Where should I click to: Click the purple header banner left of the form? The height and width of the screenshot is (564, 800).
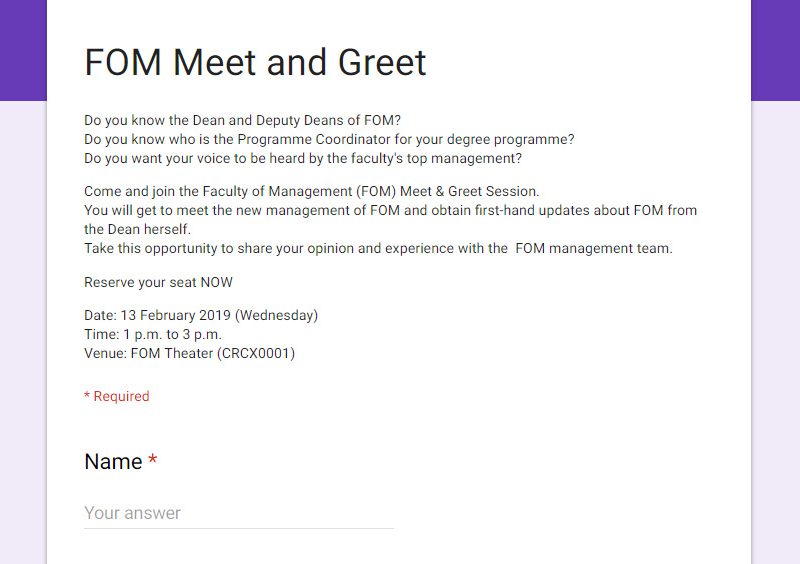coord(23,50)
